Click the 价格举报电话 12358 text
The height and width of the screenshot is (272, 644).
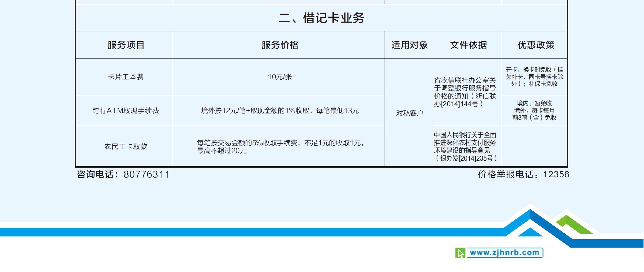pos(523,174)
